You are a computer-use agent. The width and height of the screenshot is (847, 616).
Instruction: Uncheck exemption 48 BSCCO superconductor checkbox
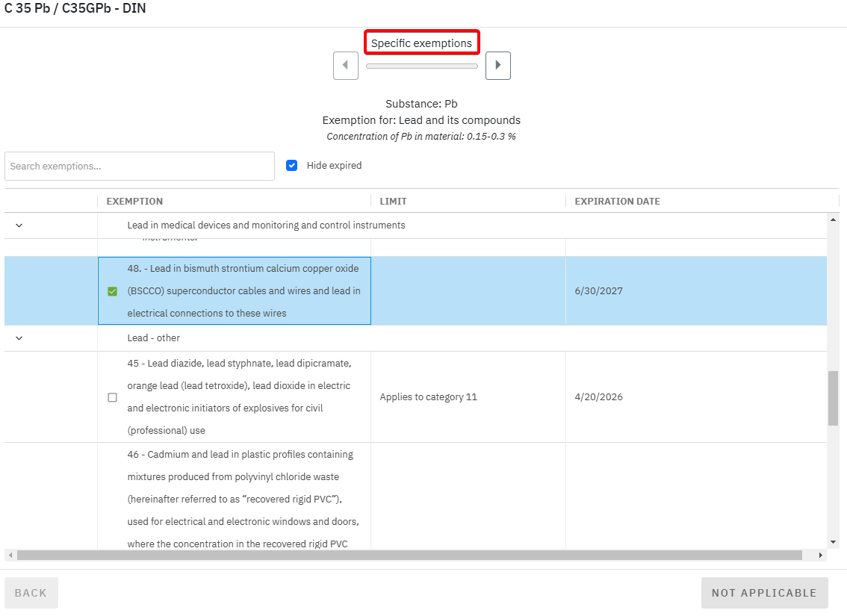[x=113, y=291]
